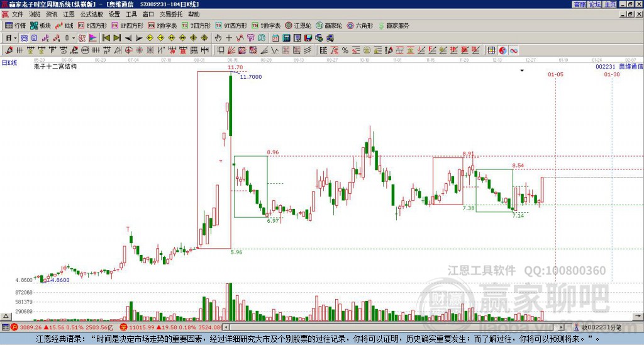644x345 pixels.
Task: Open the 文件 menu
Action: (x=18, y=14)
